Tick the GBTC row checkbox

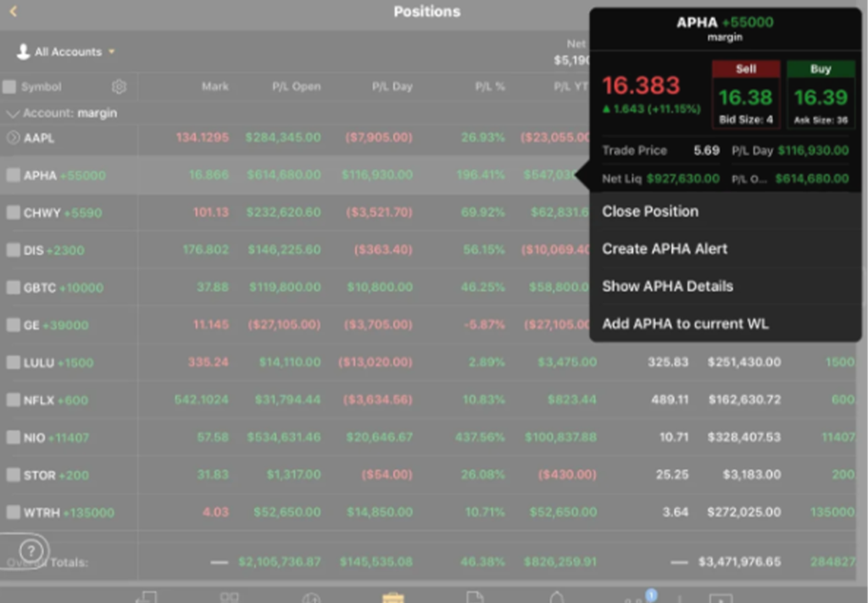(x=13, y=288)
